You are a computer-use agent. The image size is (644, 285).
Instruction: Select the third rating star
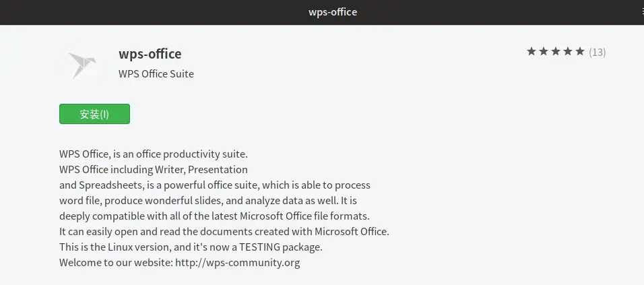tap(556, 52)
